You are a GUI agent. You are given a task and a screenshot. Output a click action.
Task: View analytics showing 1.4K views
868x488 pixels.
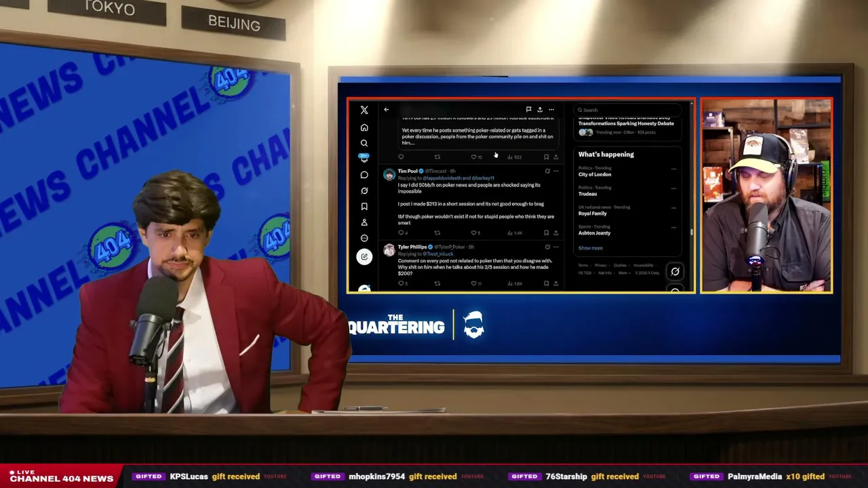pyautogui.click(x=515, y=233)
